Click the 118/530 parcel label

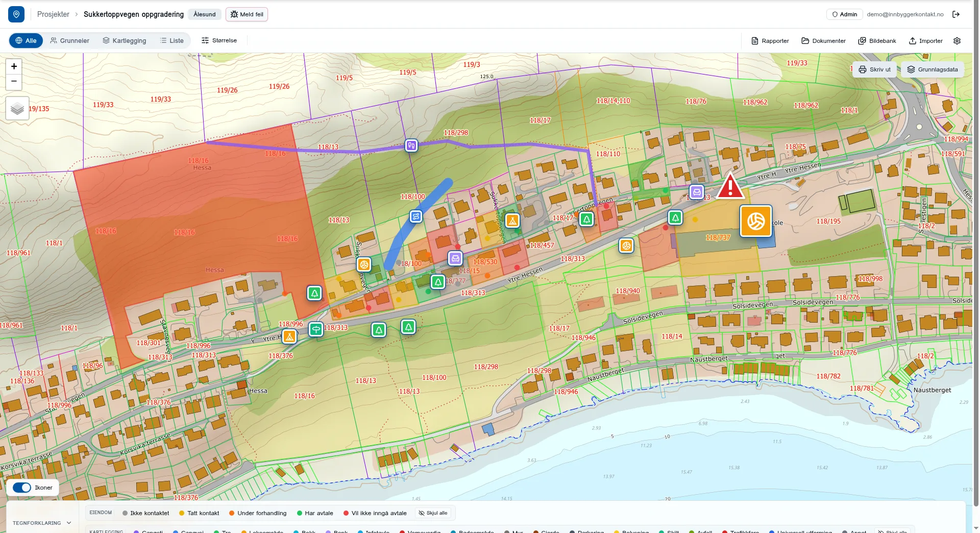(485, 262)
